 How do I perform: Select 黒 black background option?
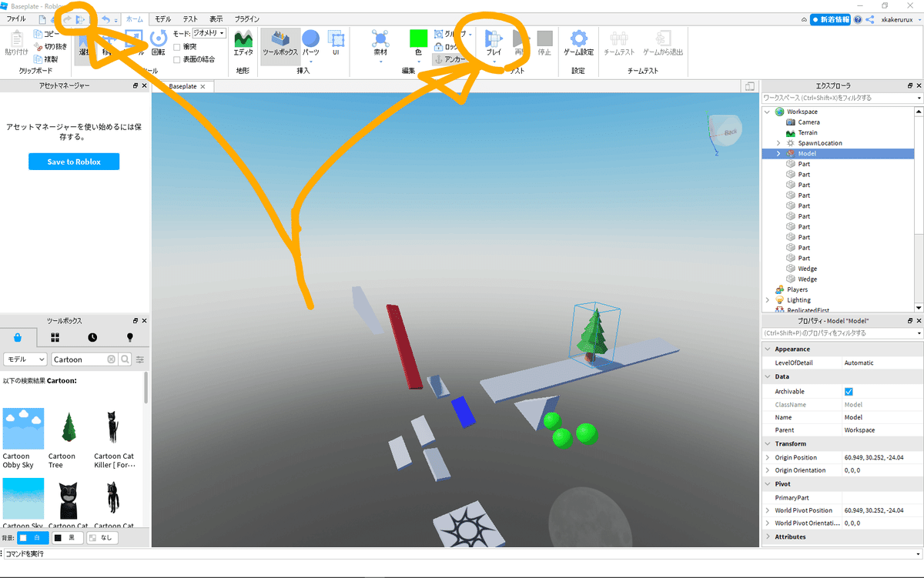66,538
